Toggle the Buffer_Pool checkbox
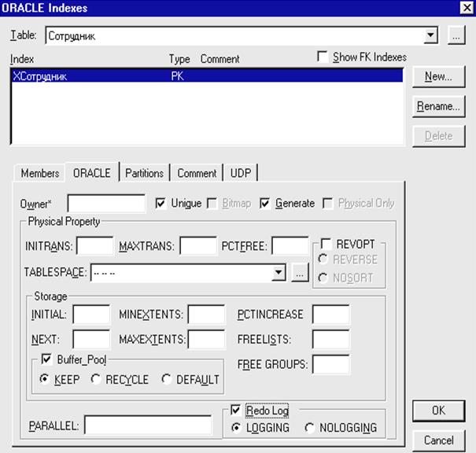Viewport: 476px width, 453px height. (x=46, y=359)
